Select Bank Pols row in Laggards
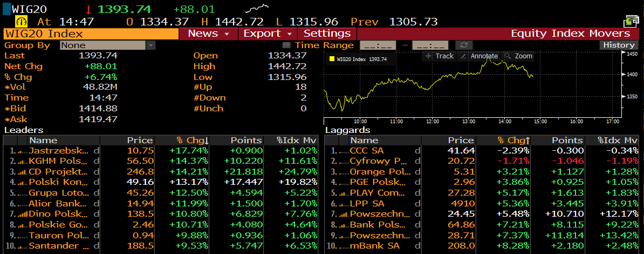Screen dimensions: 644x254 (482, 225)
